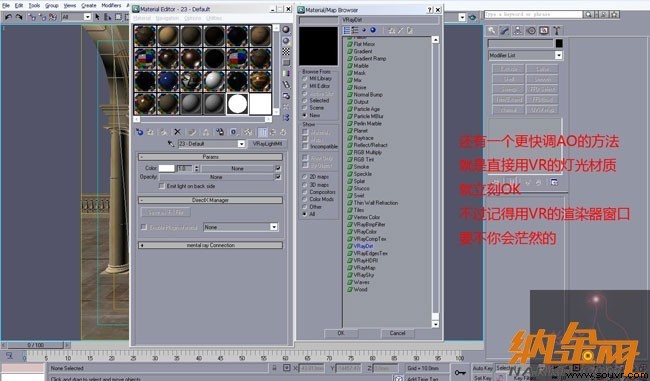Open the Create command panel tab
Image resolution: width=650 pixels, height=381 pixels.
pos(491,31)
